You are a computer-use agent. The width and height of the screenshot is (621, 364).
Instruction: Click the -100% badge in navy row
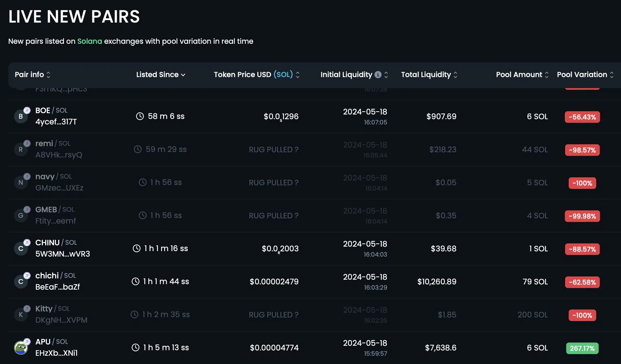582,183
